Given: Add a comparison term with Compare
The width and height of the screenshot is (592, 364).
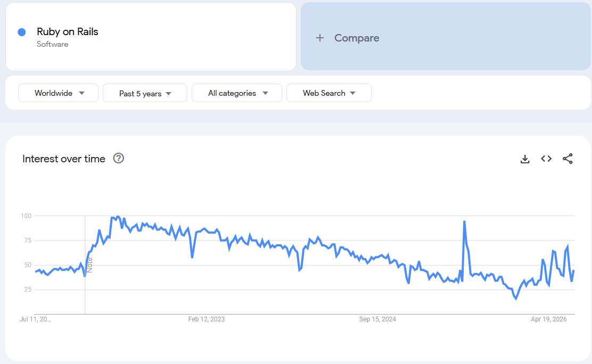Looking at the screenshot, I should tap(446, 36).
